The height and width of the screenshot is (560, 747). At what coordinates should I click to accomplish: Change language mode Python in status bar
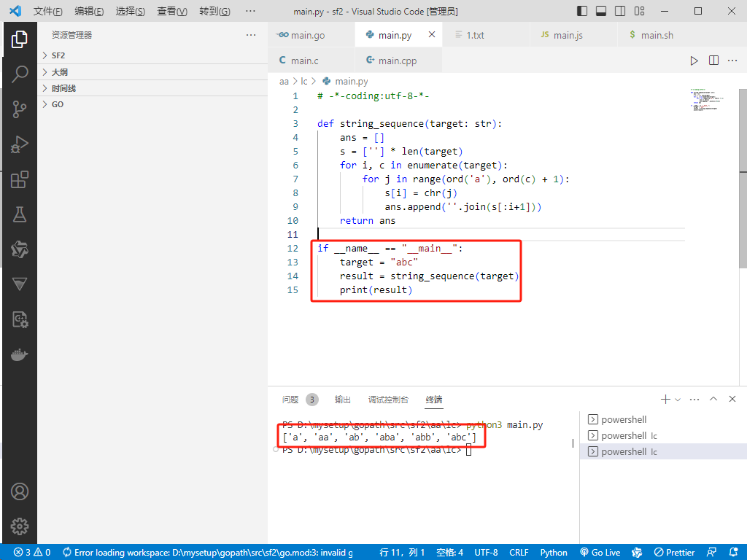pyautogui.click(x=554, y=553)
